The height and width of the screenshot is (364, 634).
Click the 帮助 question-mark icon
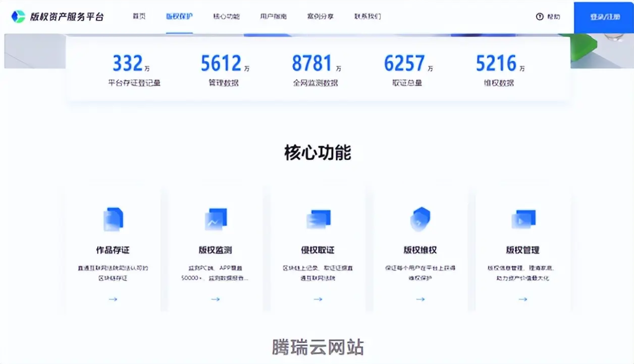click(540, 17)
